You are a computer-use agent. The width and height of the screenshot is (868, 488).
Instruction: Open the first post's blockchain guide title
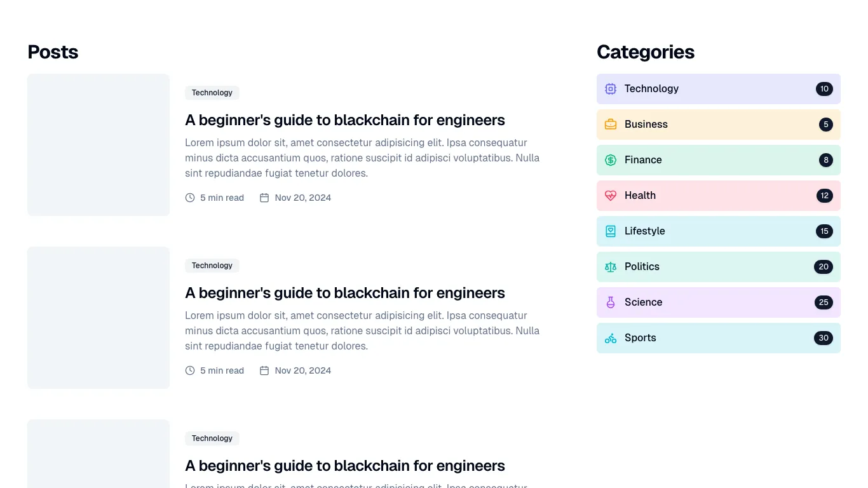point(344,120)
